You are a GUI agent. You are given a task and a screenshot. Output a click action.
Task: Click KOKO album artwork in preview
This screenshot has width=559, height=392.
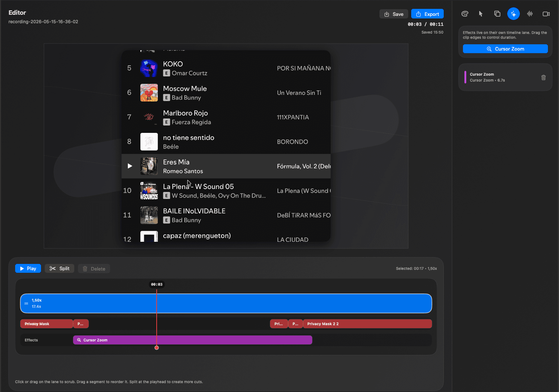[x=149, y=68]
